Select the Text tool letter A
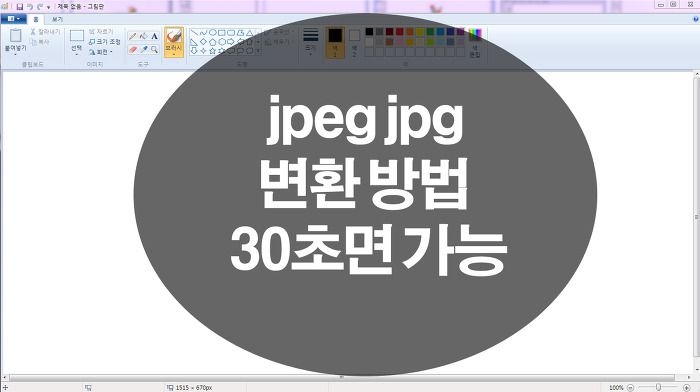 [154, 36]
